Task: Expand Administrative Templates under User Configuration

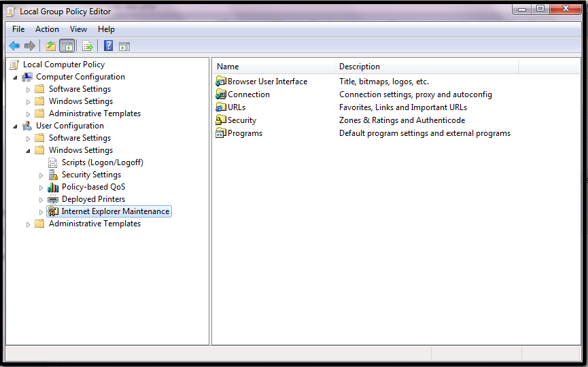Action: pyautogui.click(x=28, y=224)
